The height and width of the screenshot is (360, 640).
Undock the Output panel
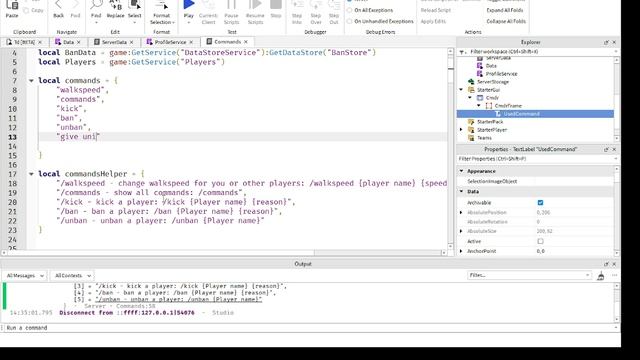(x=606, y=264)
